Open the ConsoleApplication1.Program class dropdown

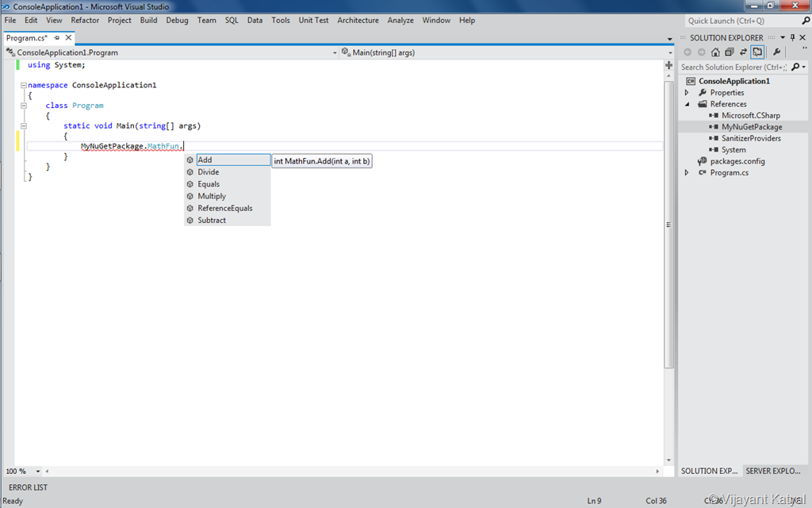[335, 53]
